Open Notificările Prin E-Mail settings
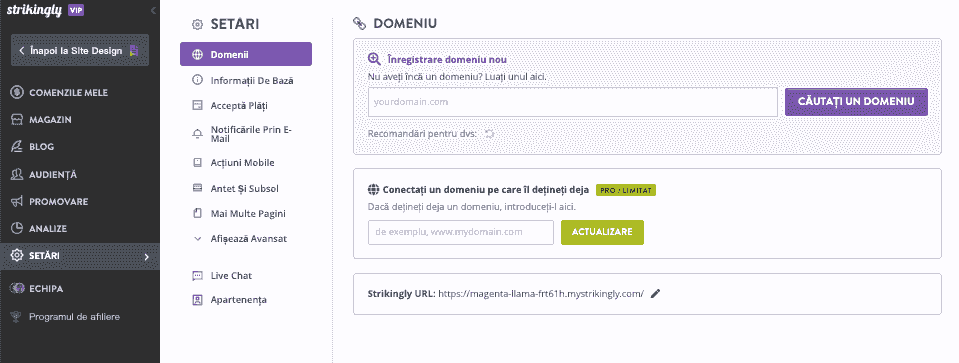This screenshot has height=363, width=959. click(250, 134)
